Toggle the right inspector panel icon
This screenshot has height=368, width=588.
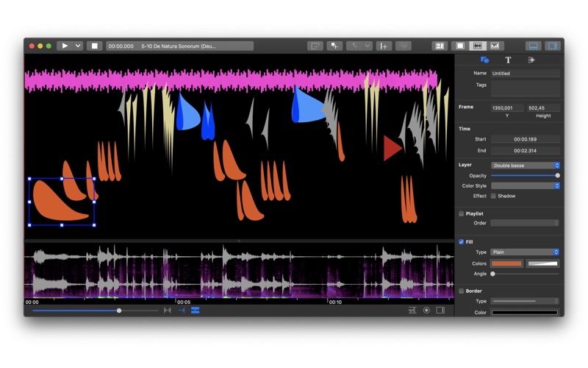[553, 46]
